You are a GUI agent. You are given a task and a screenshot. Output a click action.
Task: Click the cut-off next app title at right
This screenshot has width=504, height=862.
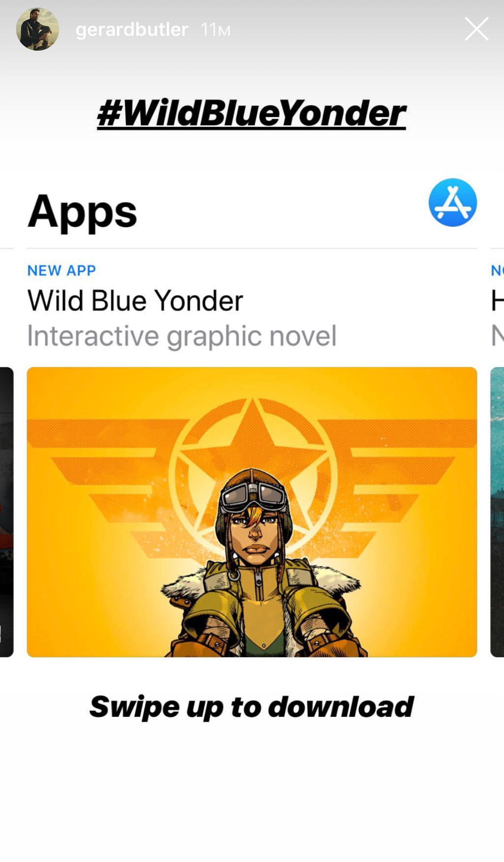click(497, 300)
